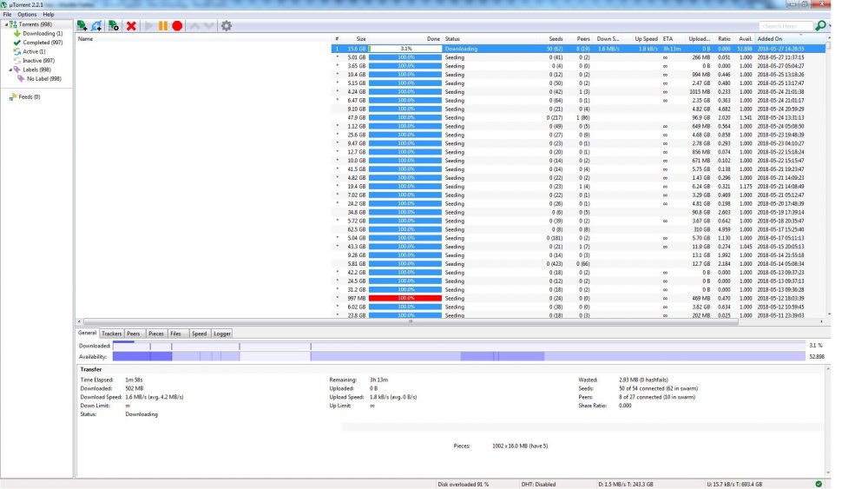
Task: Open the File menu
Action: [x=7, y=15]
